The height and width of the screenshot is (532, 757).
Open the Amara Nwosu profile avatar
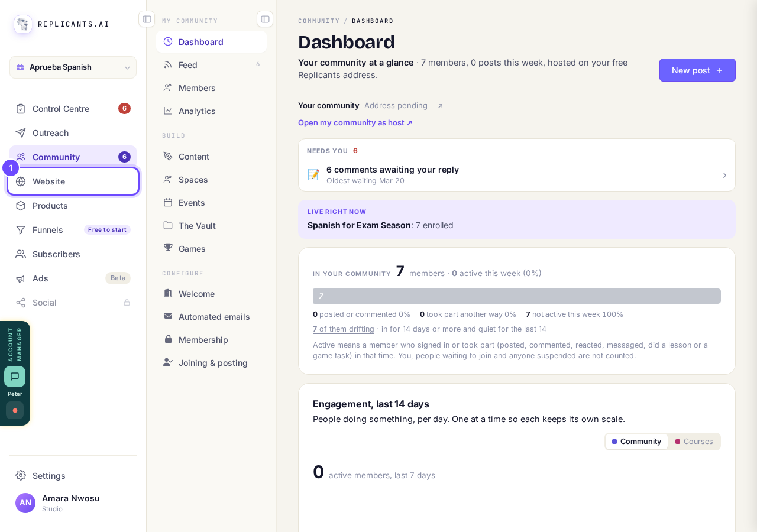pos(25,503)
